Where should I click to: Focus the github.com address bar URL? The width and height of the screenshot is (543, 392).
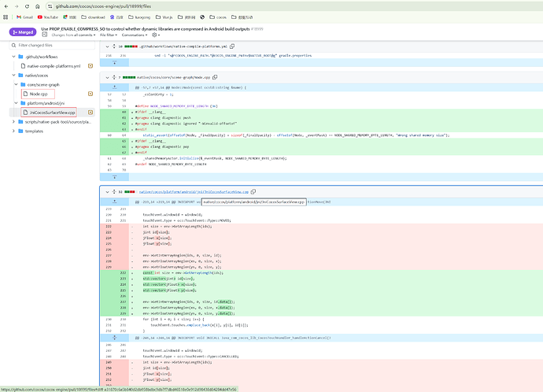tap(103, 6)
